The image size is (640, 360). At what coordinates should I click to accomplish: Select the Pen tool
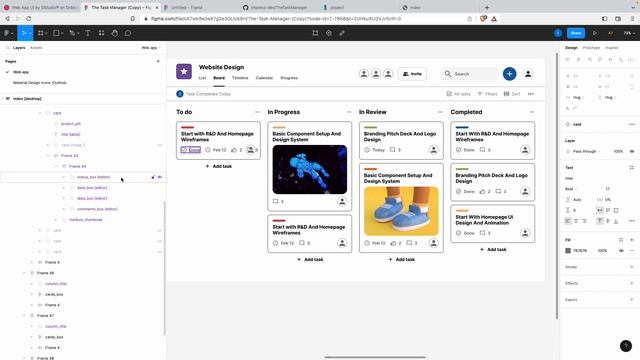coord(73,33)
